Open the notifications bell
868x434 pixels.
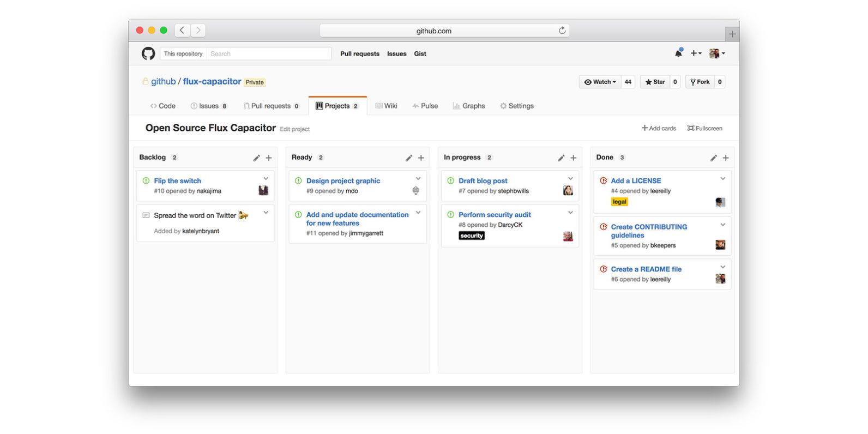point(678,53)
